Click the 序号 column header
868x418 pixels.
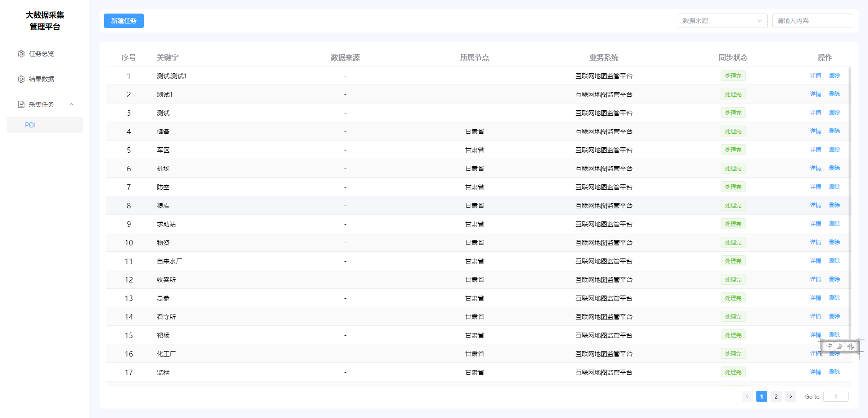coord(129,57)
